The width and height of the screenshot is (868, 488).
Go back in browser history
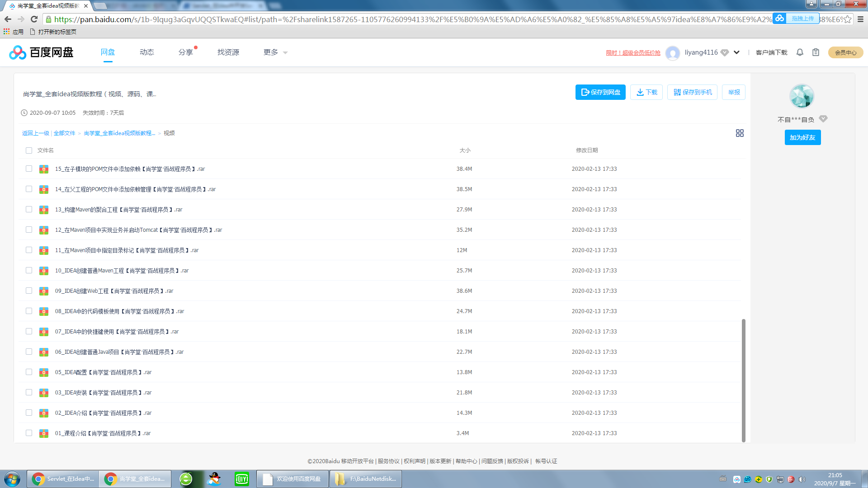click(8, 19)
